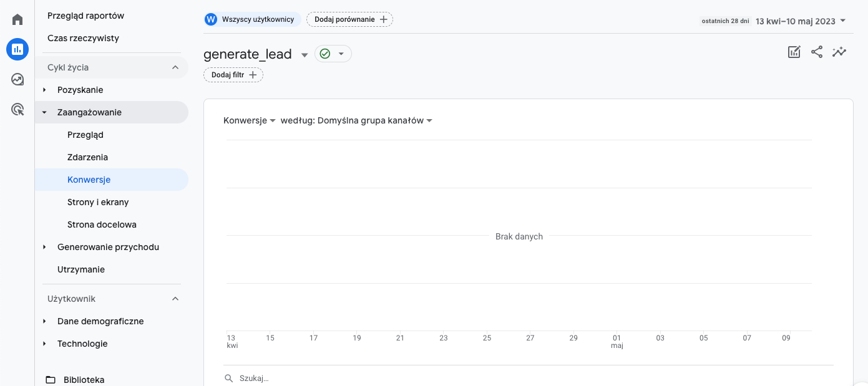Select the Reports bar chart icon

(x=17, y=49)
